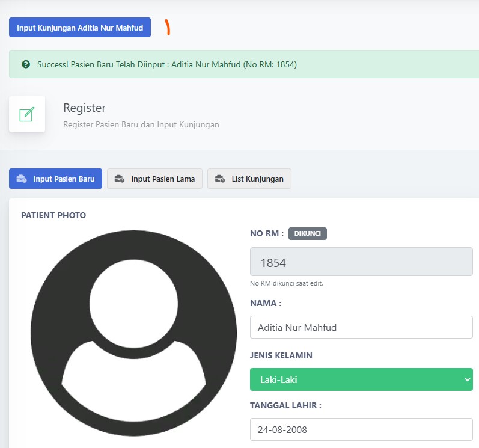The height and width of the screenshot is (448, 479).
Task: Focus the Tanggal Lahir date field
Action: coord(361,430)
